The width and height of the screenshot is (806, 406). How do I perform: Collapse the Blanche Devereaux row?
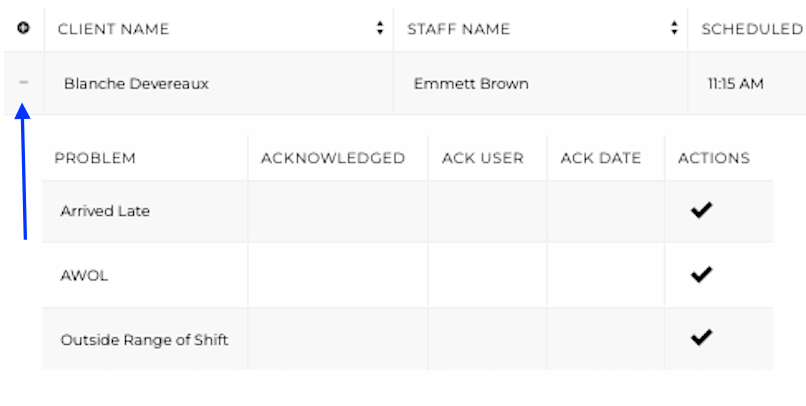point(23,83)
